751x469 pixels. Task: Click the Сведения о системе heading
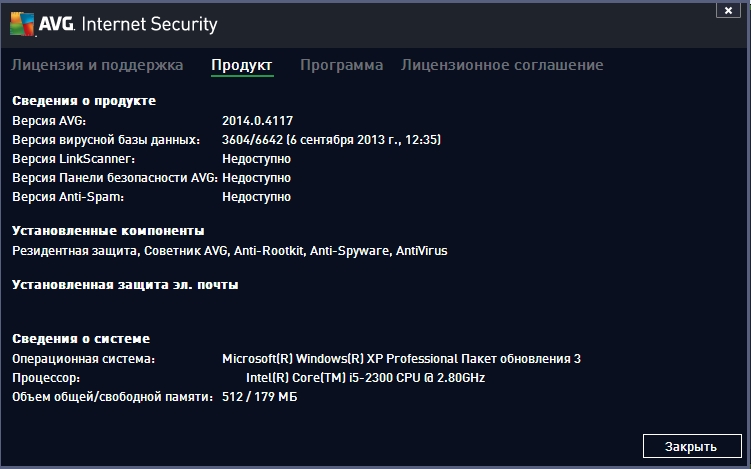[x=81, y=339]
